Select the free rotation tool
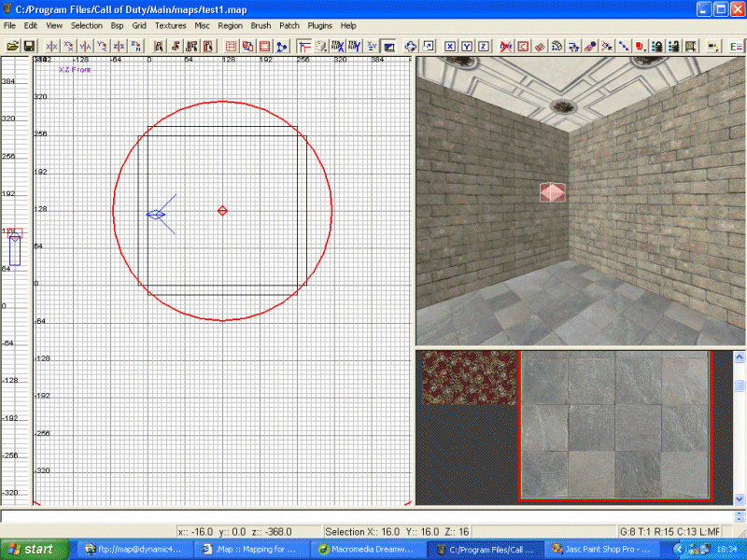 (411, 46)
